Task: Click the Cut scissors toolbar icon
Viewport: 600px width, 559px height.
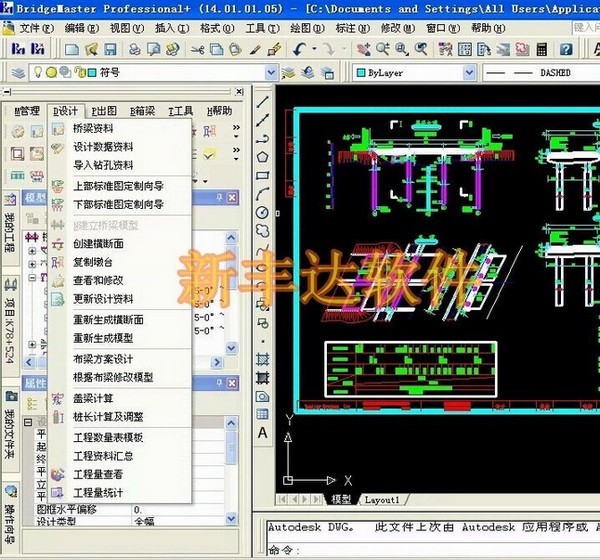Action: coord(197,49)
